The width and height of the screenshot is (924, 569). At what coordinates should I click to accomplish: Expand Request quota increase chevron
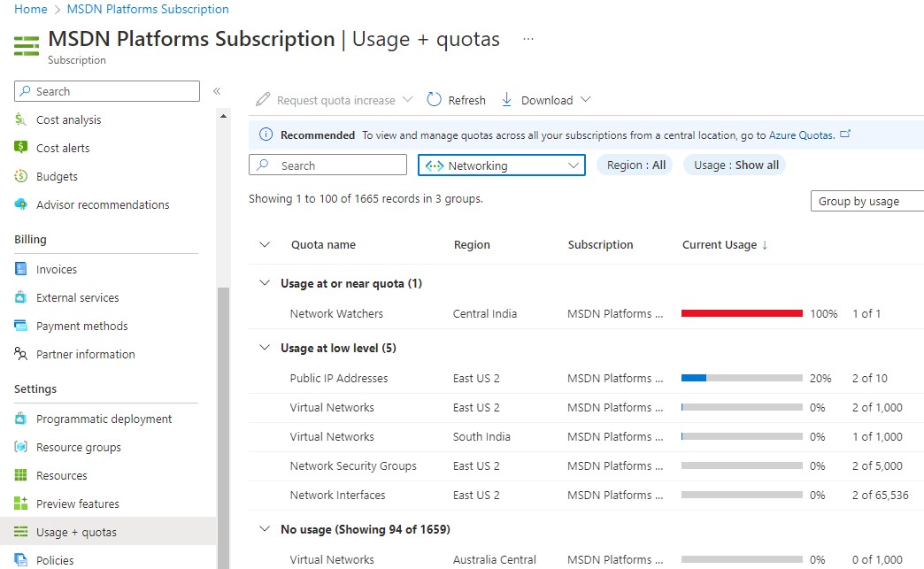coord(407,99)
